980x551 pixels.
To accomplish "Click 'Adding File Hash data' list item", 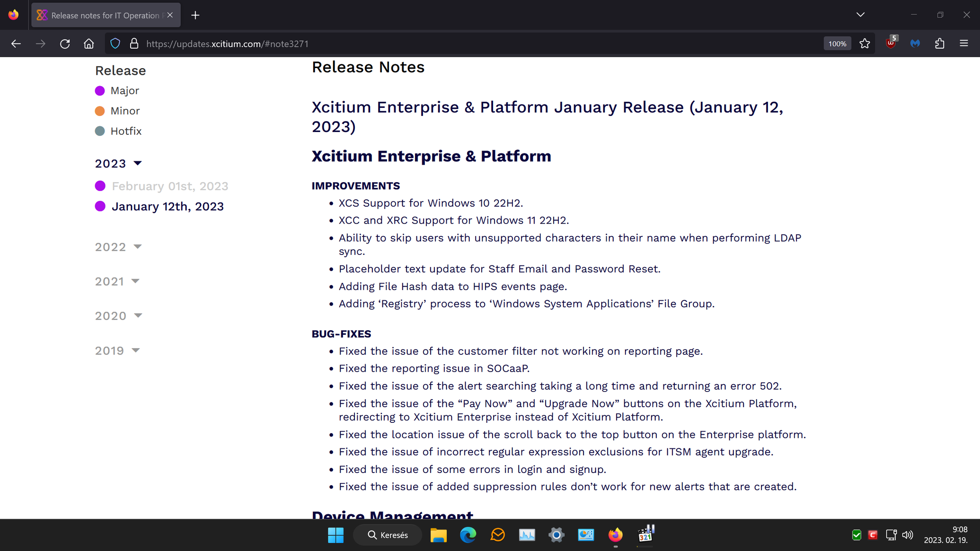I will 453,287.
